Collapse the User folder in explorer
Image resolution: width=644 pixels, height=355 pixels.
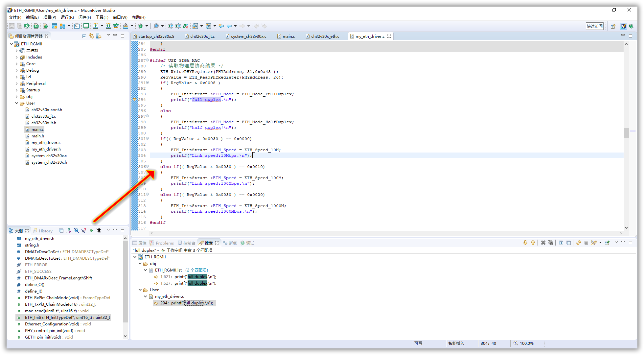[16, 103]
